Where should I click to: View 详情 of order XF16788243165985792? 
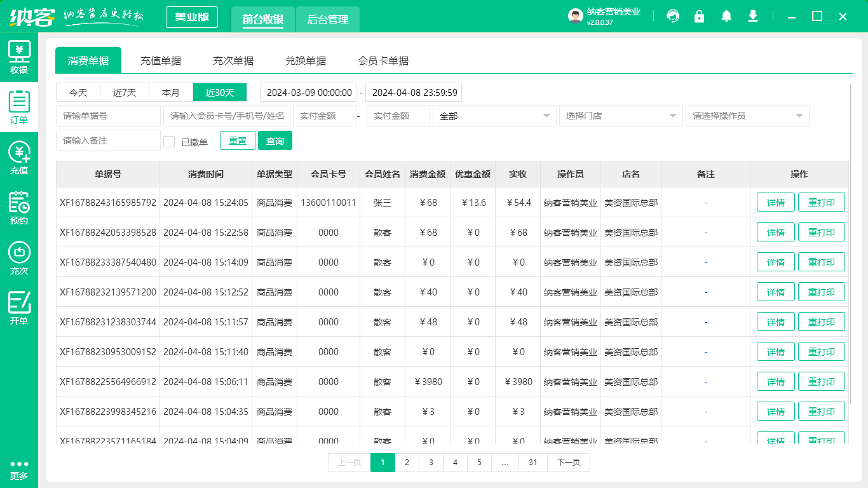point(775,202)
